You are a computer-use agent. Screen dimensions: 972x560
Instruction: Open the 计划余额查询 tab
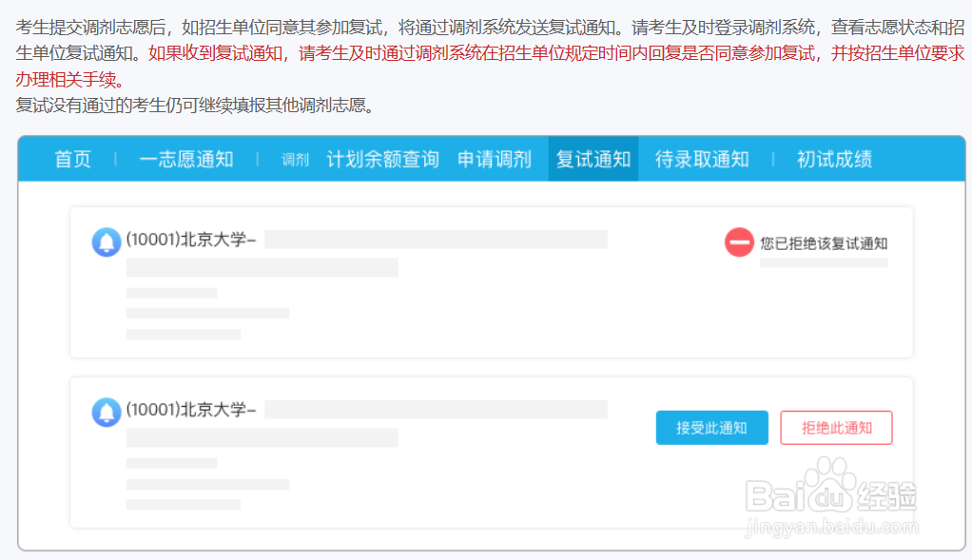(382, 159)
